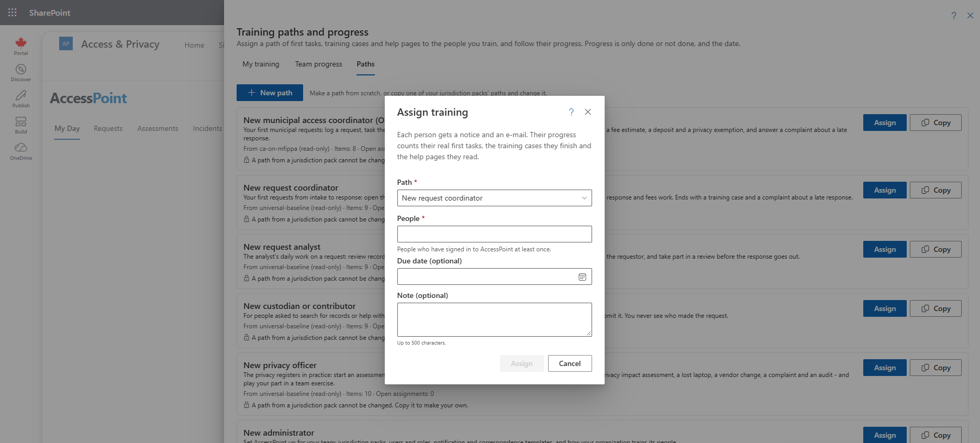The width and height of the screenshot is (980, 443).
Task: Click the Access & Privacy site logo
Action: click(x=66, y=44)
